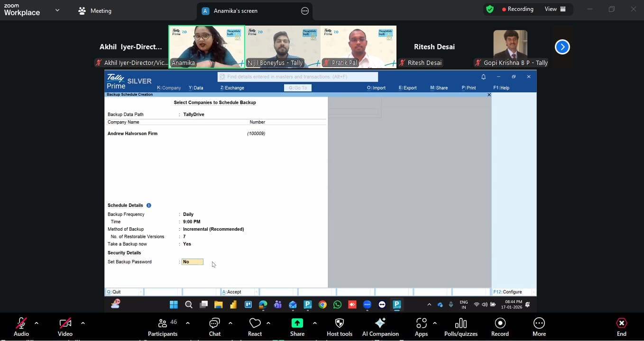Click the Schedule Details info icon
644x341 pixels.
coord(149,206)
